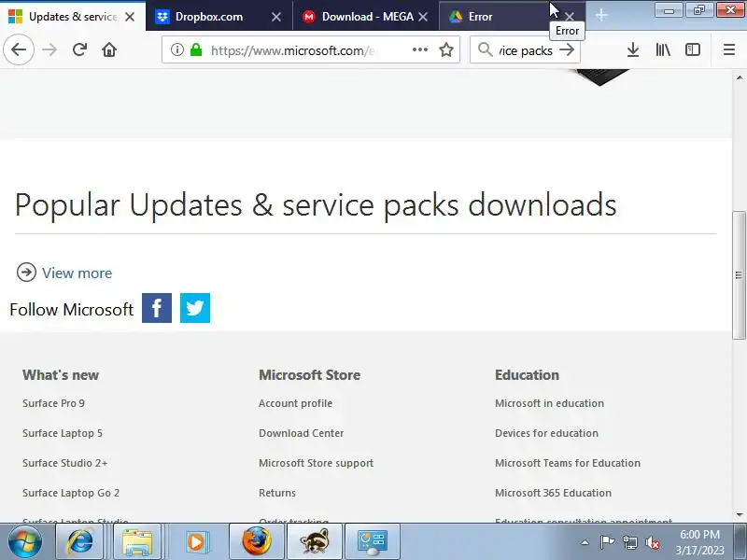Open the Firefox home page
The width and height of the screenshot is (747, 560).
[x=109, y=49]
